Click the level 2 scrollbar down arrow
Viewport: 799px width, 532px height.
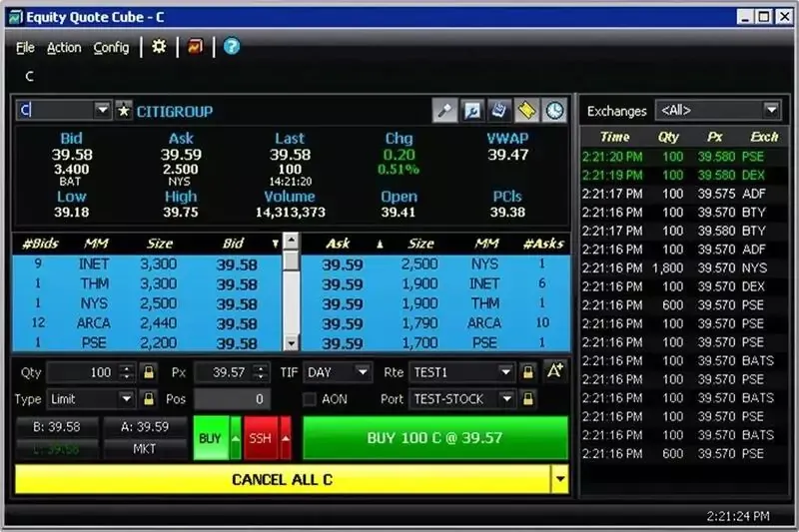coord(291,343)
